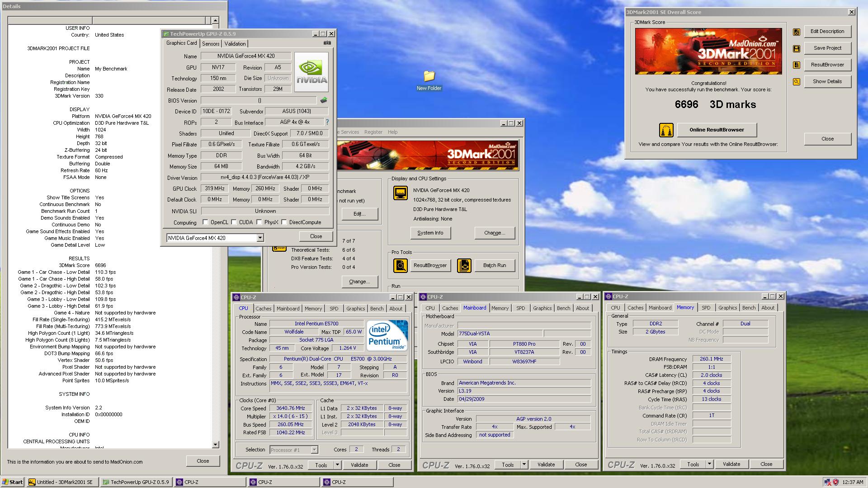The image size is (868, 488).
Task: Toggle the PhysX checkbox
Action: point(259,222)
